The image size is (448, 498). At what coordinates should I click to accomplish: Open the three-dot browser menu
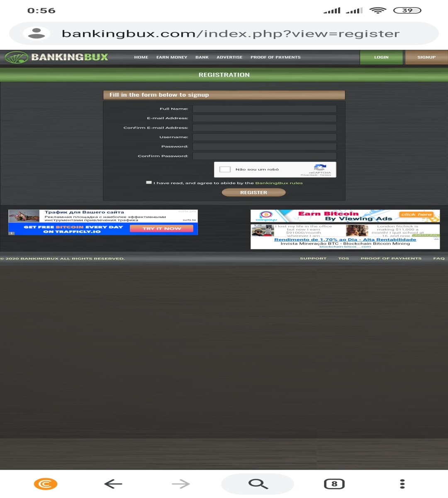(x=402, y=484)
